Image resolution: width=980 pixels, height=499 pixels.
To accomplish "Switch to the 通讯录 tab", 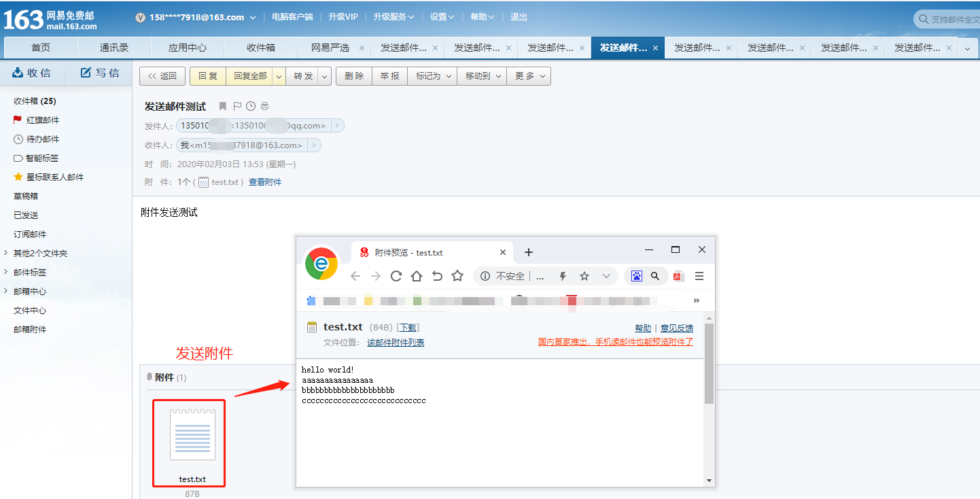I will pos(114,48).
